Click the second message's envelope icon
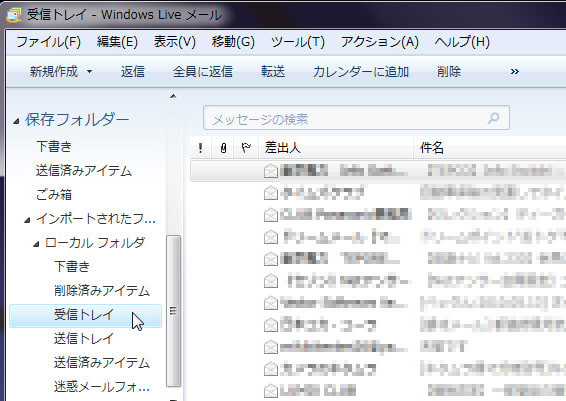The image size is (566, 401). click(x=271, y=193)
